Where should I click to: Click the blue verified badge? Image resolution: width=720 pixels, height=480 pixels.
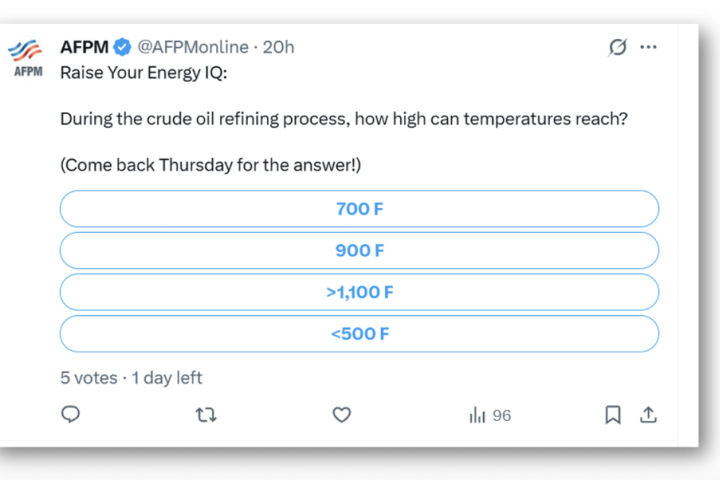point(122,47)
